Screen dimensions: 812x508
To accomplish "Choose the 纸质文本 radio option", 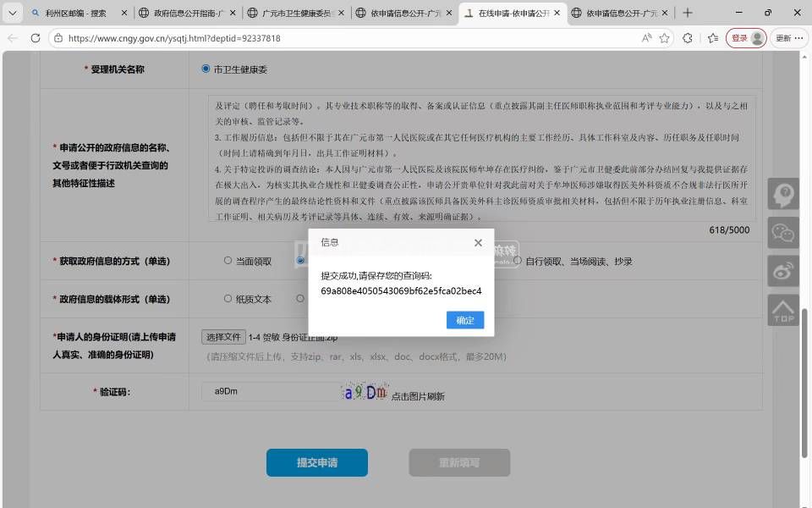I will tap(228, 298).
